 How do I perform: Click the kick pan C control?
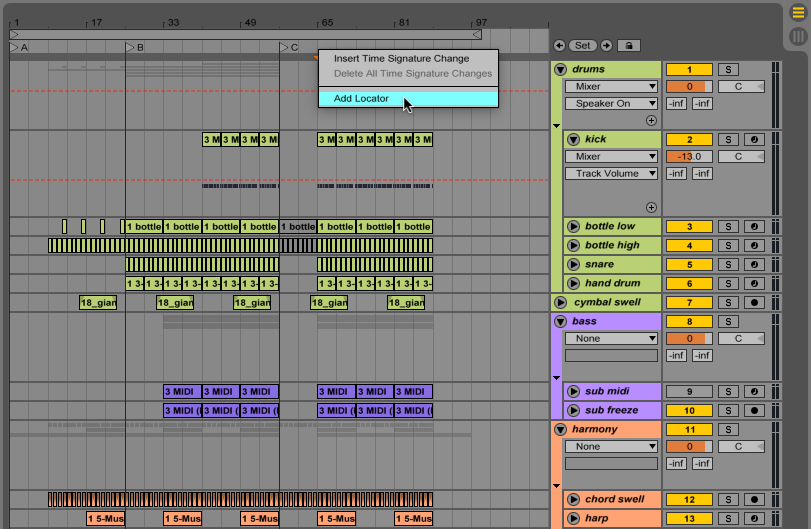click(741, 157)
